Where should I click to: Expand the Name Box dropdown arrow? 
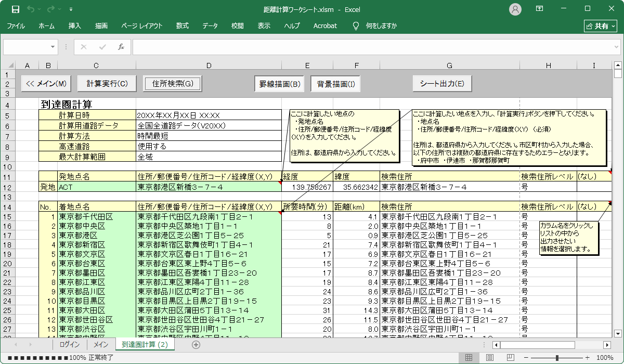[54, 47]
